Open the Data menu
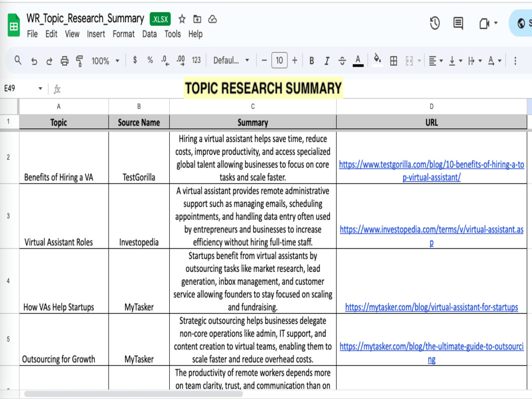The height and width of the screenshot is (399, 532). (149, 34)
